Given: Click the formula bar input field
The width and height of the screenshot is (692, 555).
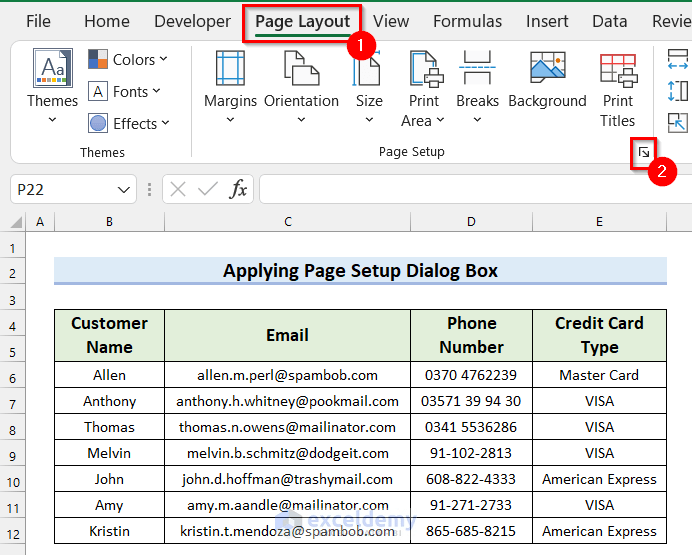Looking at the screenshot, I should click(x=476, y=189).
